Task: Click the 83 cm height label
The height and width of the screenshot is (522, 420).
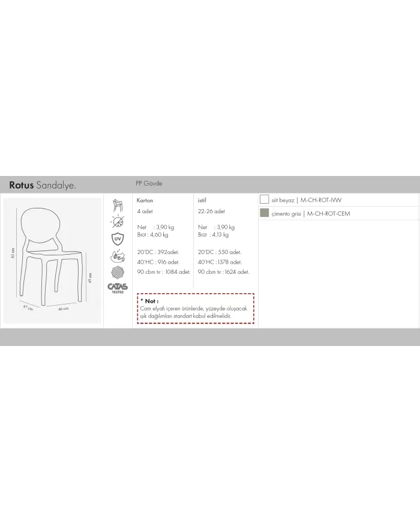Action: pos(13,255)
